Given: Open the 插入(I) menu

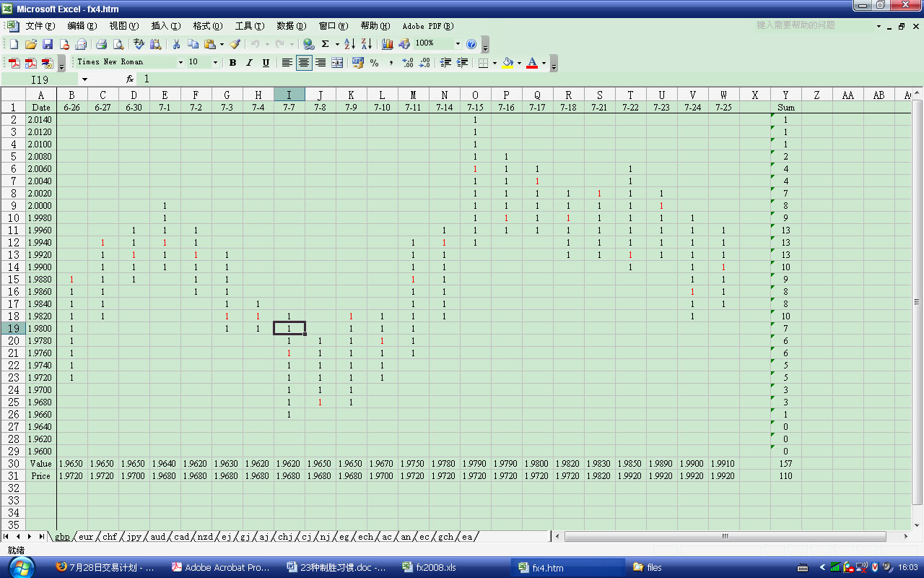Looking at the screenshot, I should (165, 26).
